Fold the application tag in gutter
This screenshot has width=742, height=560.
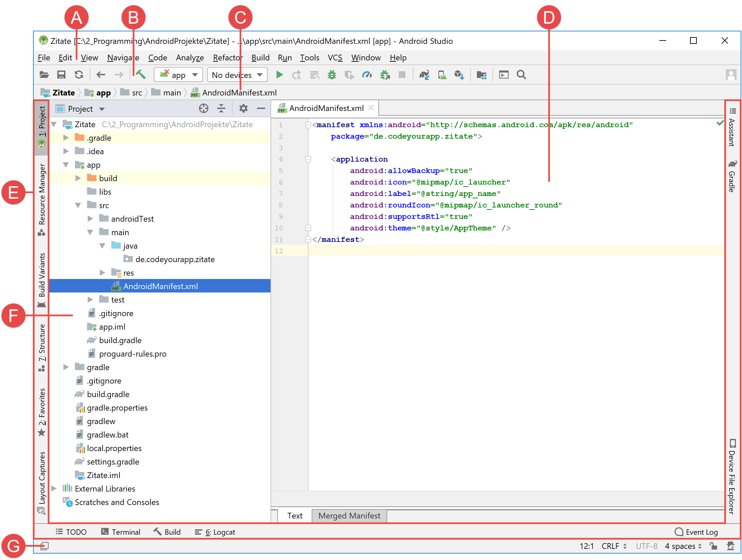[308, 159]
